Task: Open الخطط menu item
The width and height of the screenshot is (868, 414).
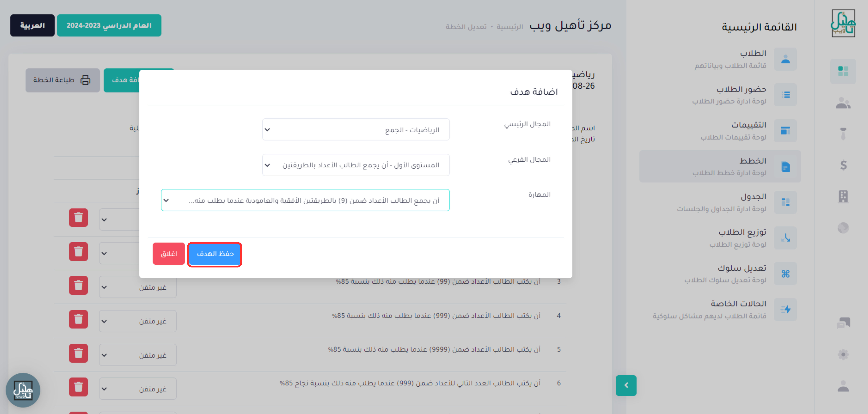Action: pyautogui.click(x=720, y=166)
